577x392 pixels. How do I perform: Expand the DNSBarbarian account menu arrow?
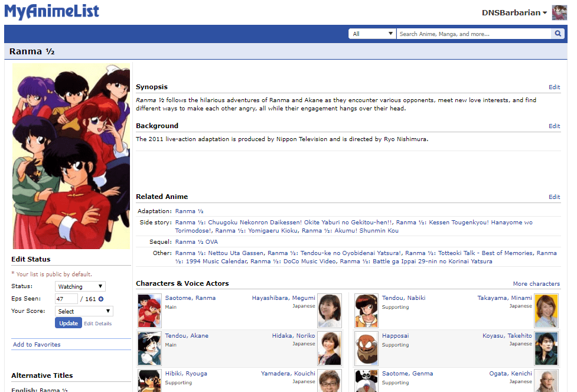[x=543, y=12]
